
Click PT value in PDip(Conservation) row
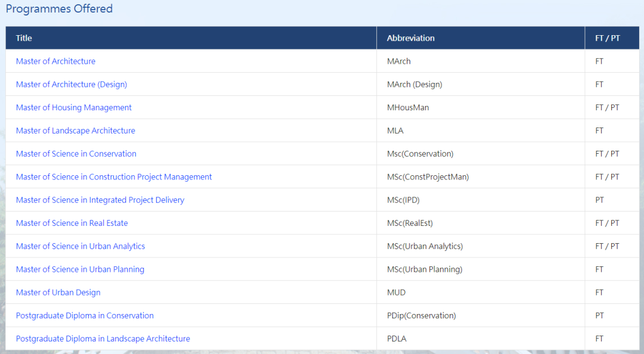(600, 315)
